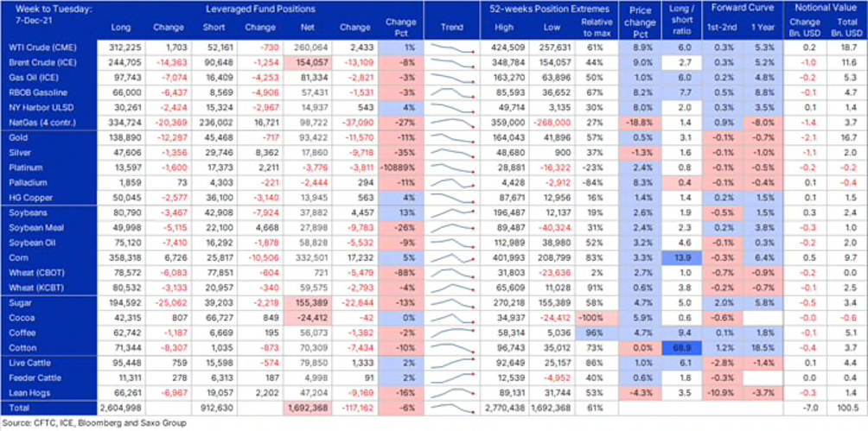The image size is (868, 431).
Task: Select the Live Cattle trend sparkline
Action: point(452,363)
